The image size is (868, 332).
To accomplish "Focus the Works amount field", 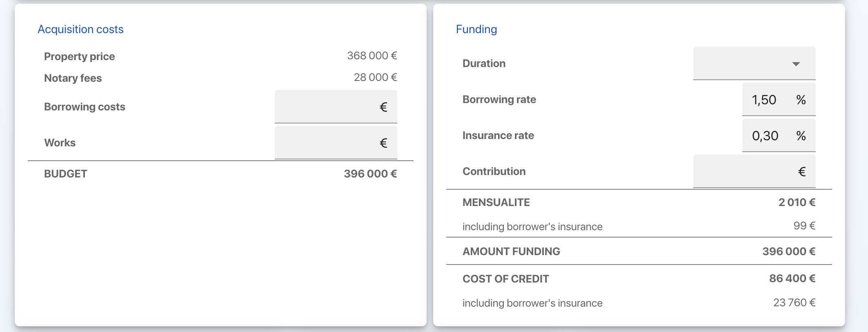I will tap(327, 143).
